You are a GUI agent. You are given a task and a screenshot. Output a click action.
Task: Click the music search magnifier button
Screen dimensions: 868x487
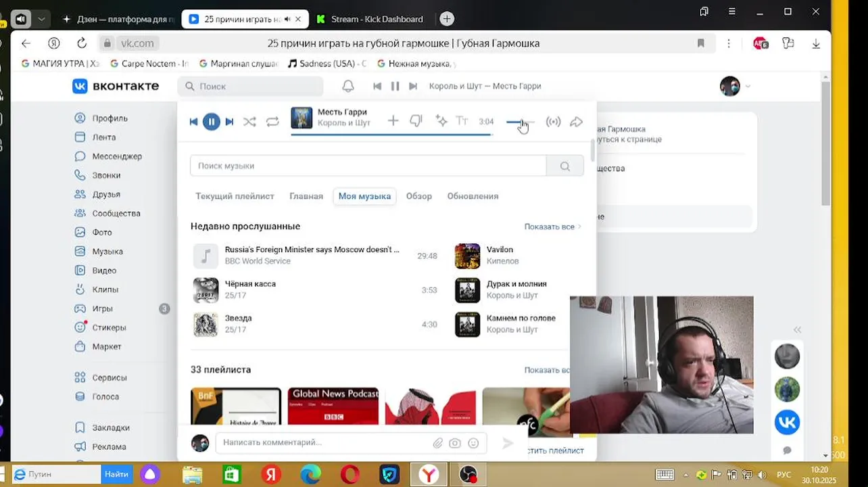coord(565,166)
